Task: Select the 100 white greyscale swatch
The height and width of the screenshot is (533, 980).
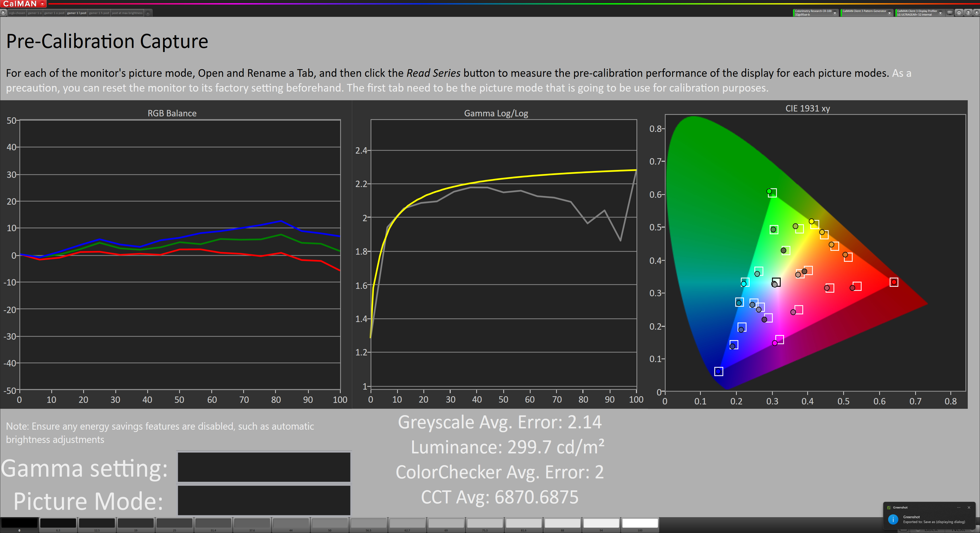Action: pos(640,523)
